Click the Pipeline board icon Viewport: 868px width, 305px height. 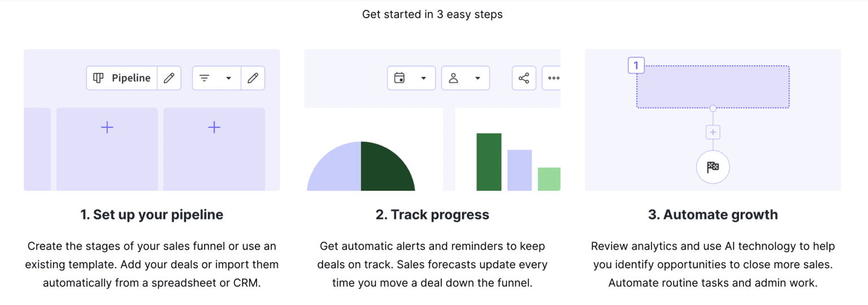pyautogui.click(x=98, y=78)
